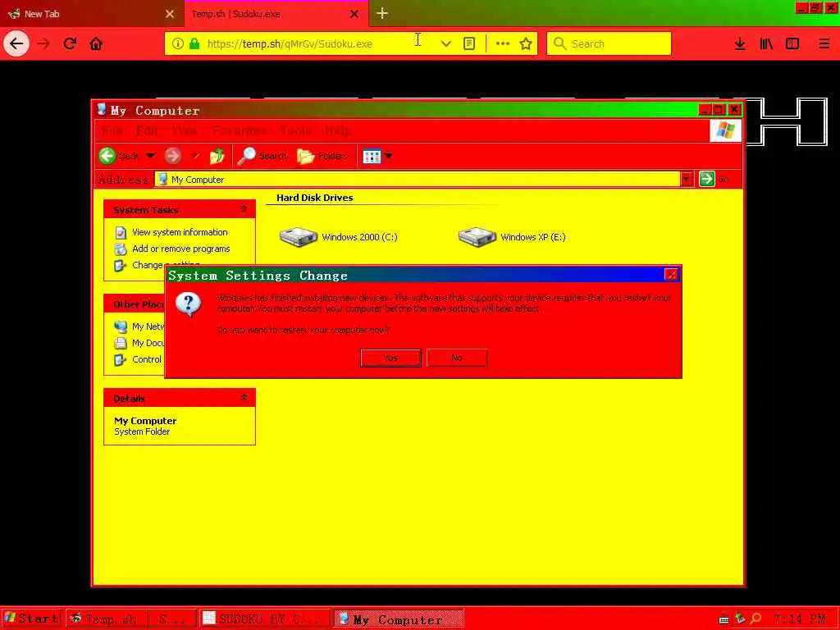Viewport: 840px width, 630px height.
Task: Click the browser Back button
Action: pos(16,43)
